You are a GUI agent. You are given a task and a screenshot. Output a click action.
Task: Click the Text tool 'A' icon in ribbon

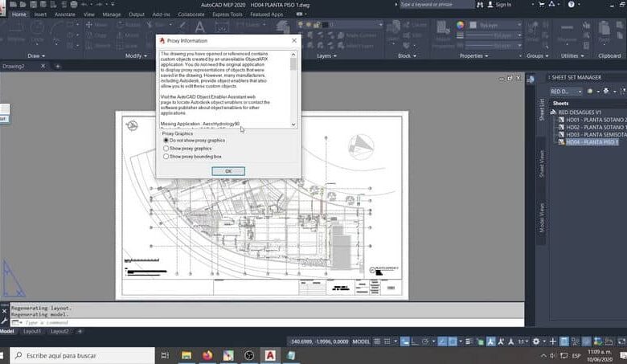(x=200, y=27)
